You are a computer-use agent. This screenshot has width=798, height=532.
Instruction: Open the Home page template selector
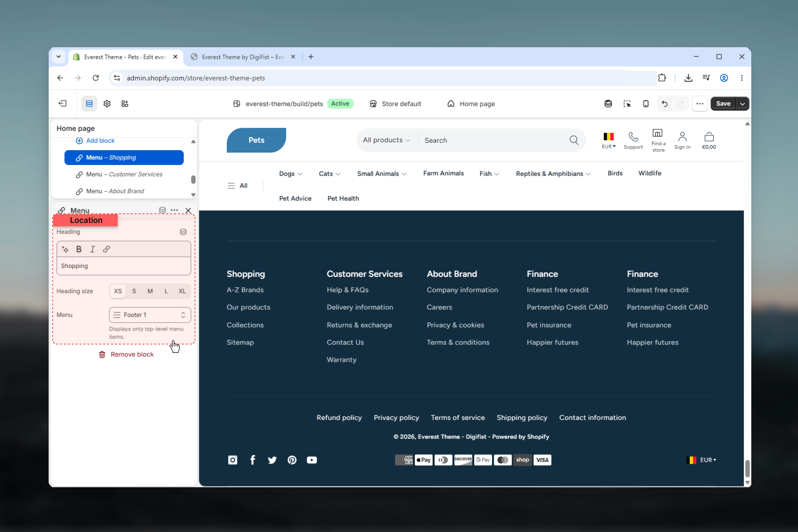[471, 103]
